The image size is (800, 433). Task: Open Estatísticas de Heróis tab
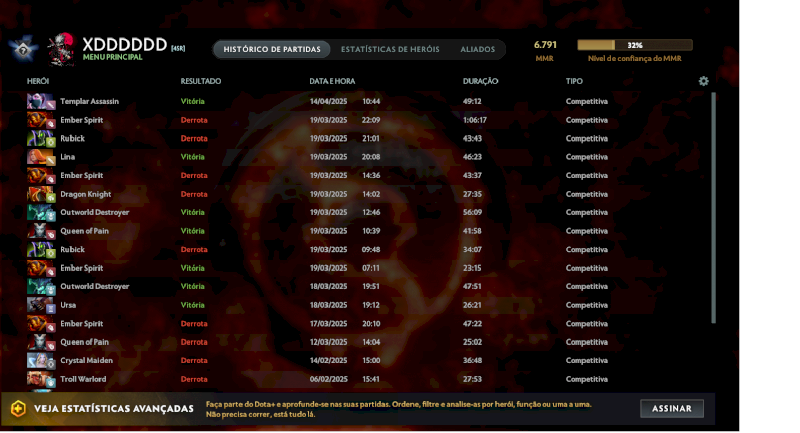390,49
